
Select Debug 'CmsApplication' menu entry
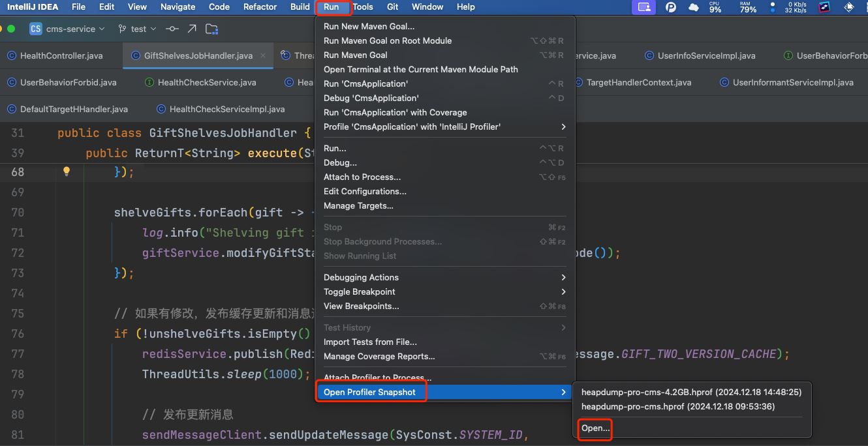(x=445, y=98)
